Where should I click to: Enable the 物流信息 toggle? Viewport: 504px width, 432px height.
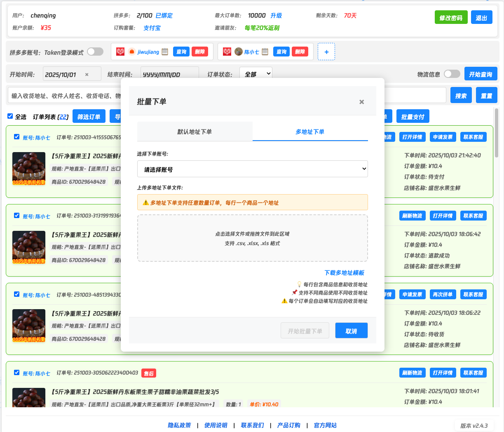tap(452, 74)
